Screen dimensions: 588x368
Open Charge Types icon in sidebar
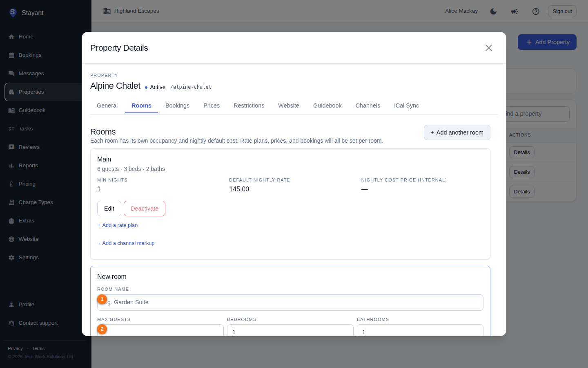11,202
